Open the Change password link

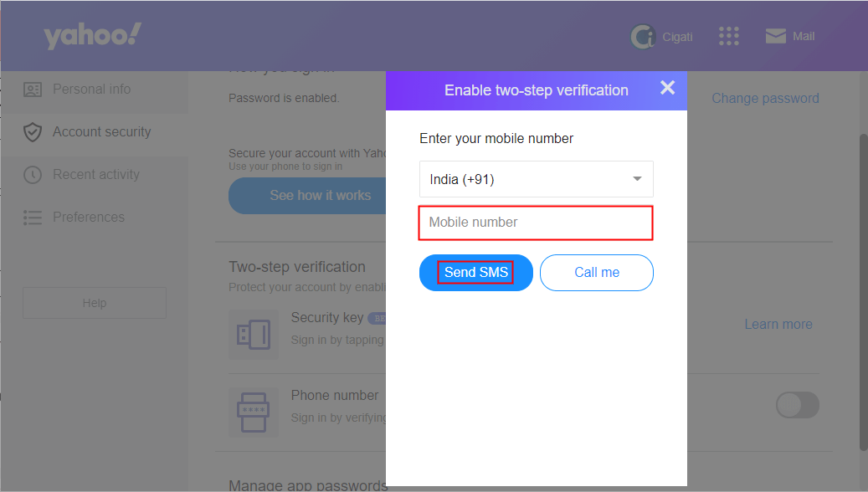pos(764,98)
